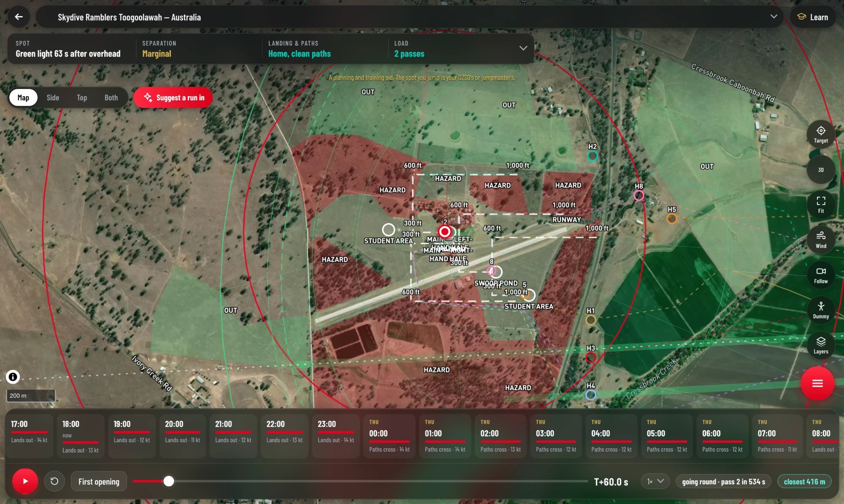Click the 200 m scale bar

(x=31, y=396)
